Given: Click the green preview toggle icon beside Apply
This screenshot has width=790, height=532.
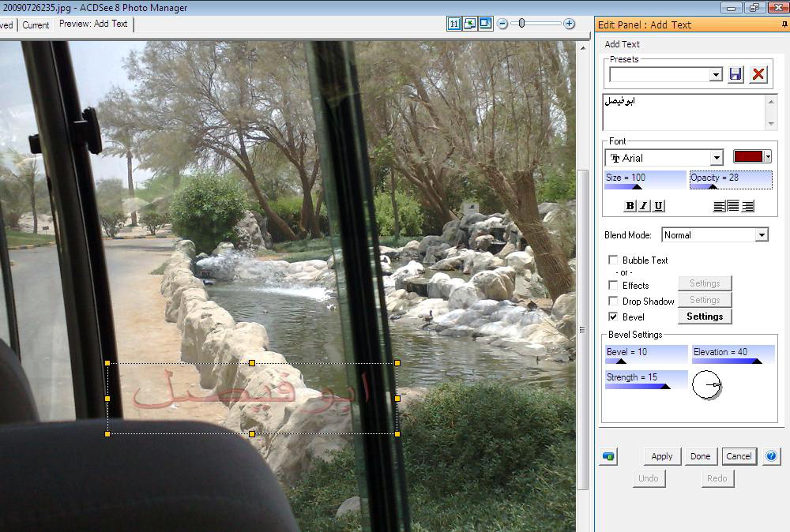Looking at the screenshot, I should pyautogui.click(x=608, y=456).
